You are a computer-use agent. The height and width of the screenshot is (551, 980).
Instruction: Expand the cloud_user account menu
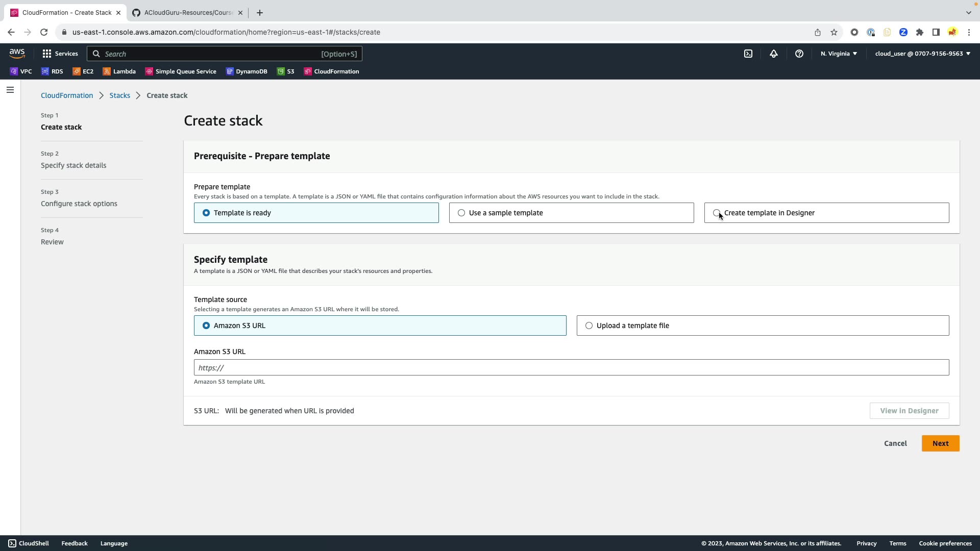point(922,54)
